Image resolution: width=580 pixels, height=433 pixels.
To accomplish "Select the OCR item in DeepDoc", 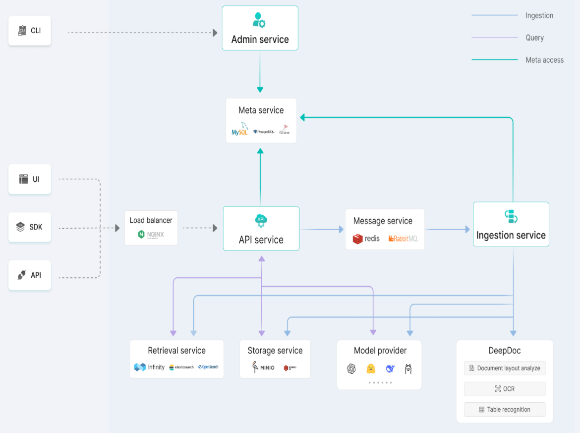I will click(x=505, y=389).
